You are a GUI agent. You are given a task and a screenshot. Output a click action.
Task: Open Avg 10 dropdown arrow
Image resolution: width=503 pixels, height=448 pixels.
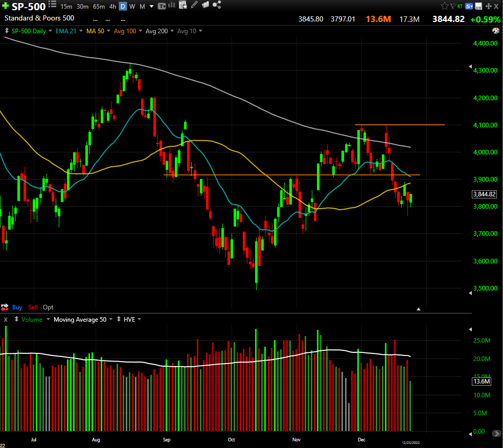tap(200, 31)
